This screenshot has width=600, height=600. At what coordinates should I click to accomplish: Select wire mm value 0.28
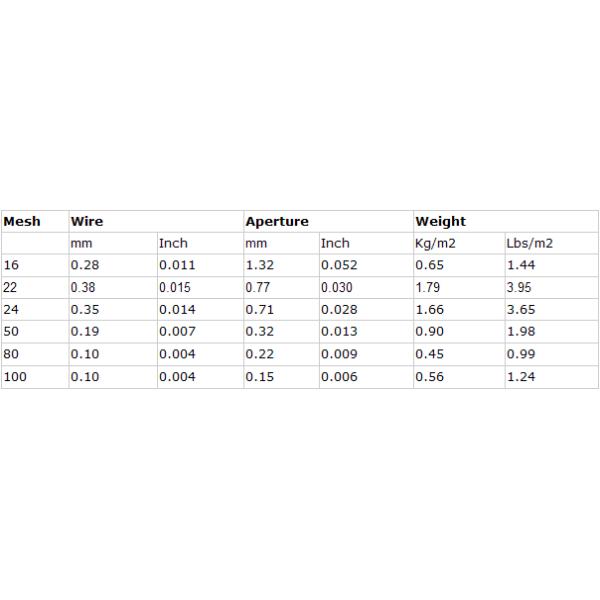pyautogui.click(x=84, y=265)
